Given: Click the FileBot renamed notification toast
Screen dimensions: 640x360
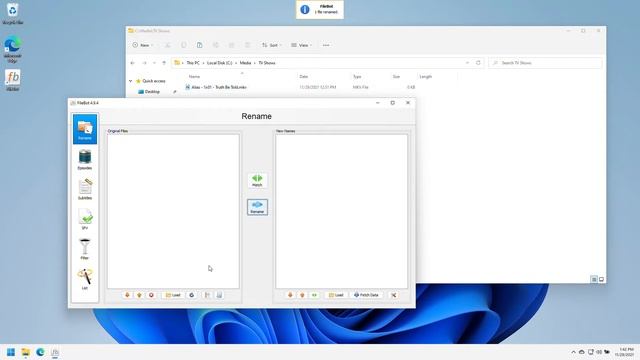Looking at the screenshot, I should click(320, 9).
